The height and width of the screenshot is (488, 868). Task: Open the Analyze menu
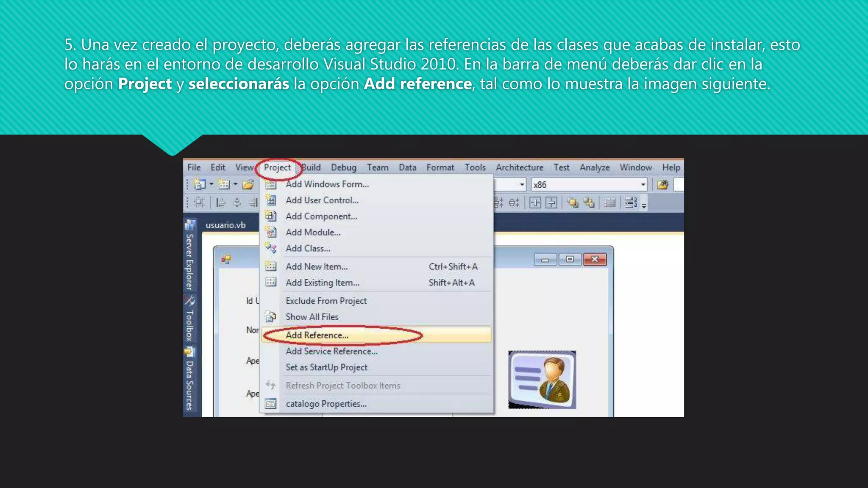click(x=595, y=167)
